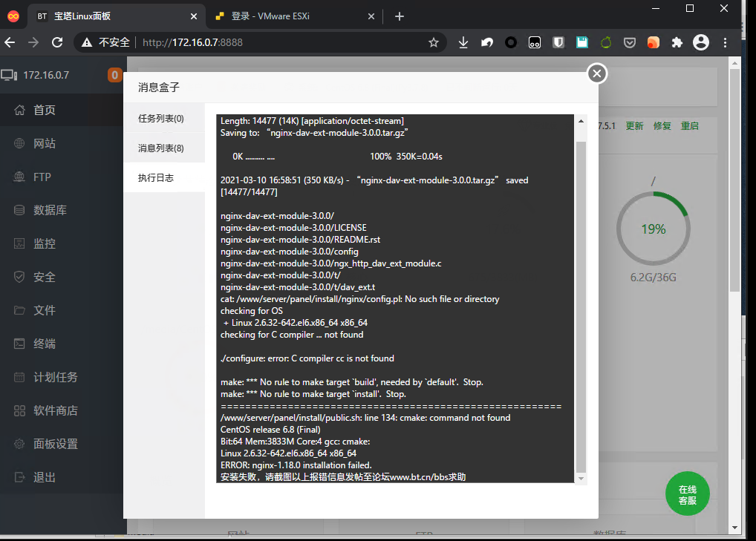
Task: Switch to the 宝塔Linux面板 browser tab
Action: (x=116, y=16)
